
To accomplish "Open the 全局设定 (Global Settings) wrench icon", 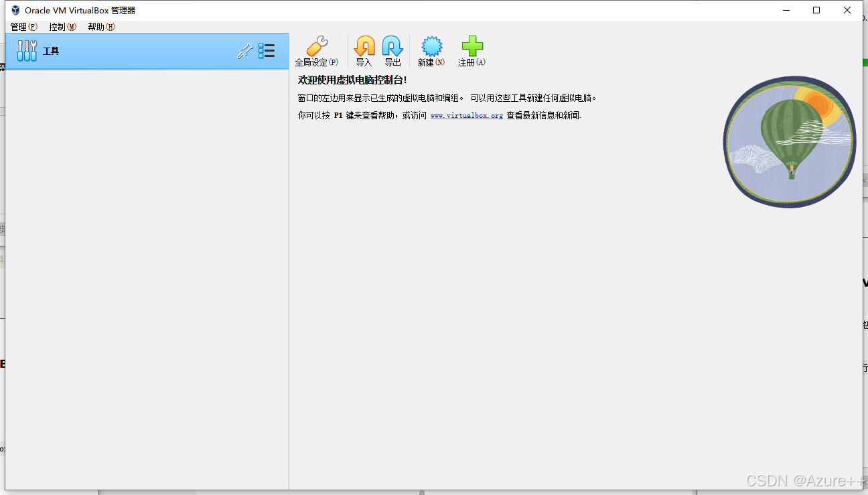I will coord(317,46).
